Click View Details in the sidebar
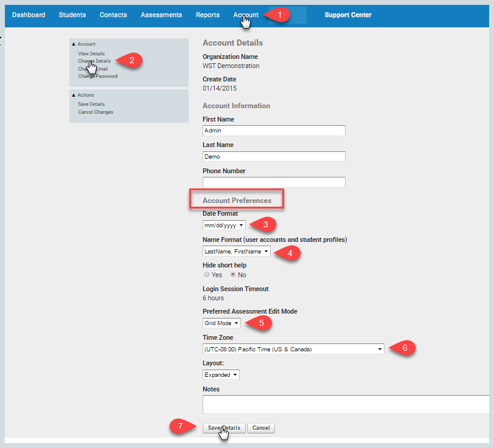 (91, 53)
